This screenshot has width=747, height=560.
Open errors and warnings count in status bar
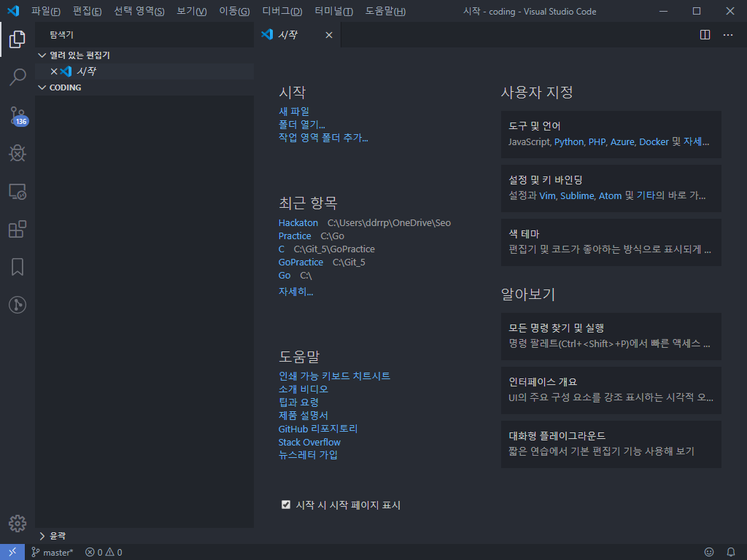[104, 553]
